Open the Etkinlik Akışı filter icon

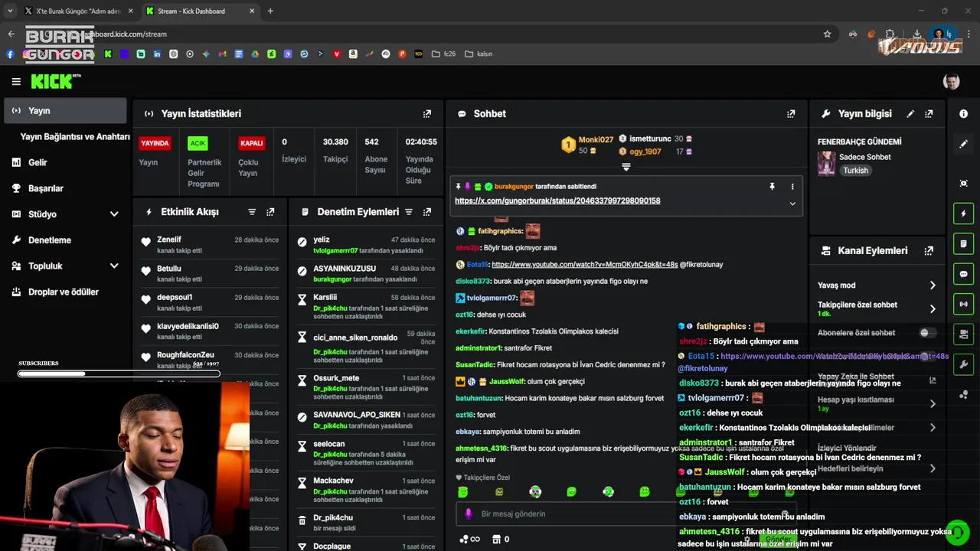[252, 212]
